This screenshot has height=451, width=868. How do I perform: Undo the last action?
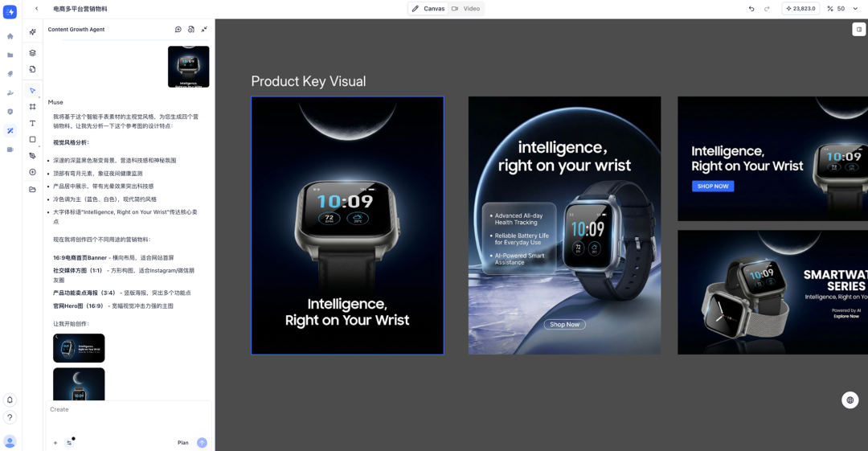pos(751,8)
